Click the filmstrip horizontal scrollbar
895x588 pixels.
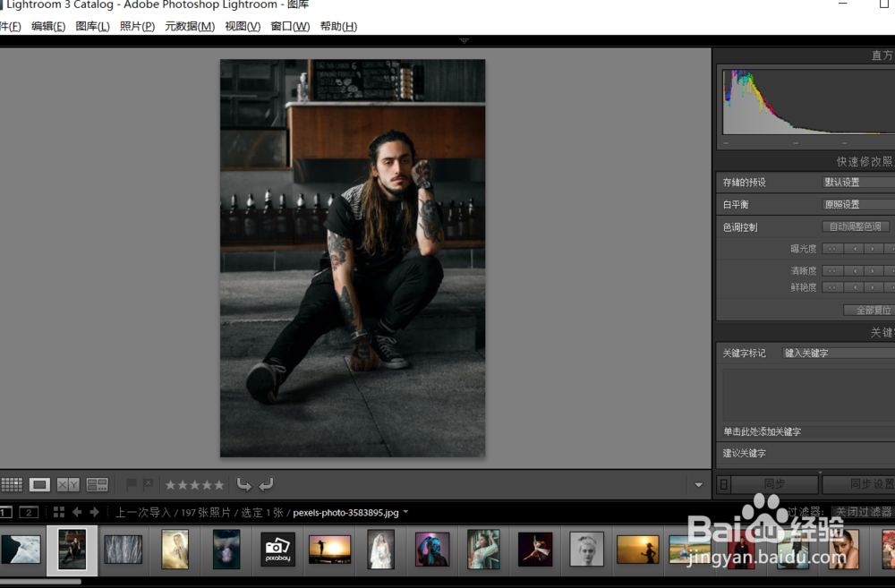[41, 582]
